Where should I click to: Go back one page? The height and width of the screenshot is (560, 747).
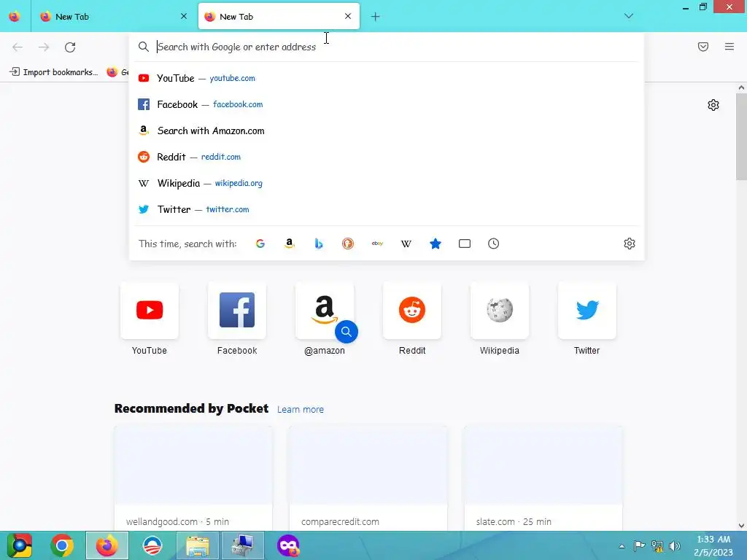(18, 47)
